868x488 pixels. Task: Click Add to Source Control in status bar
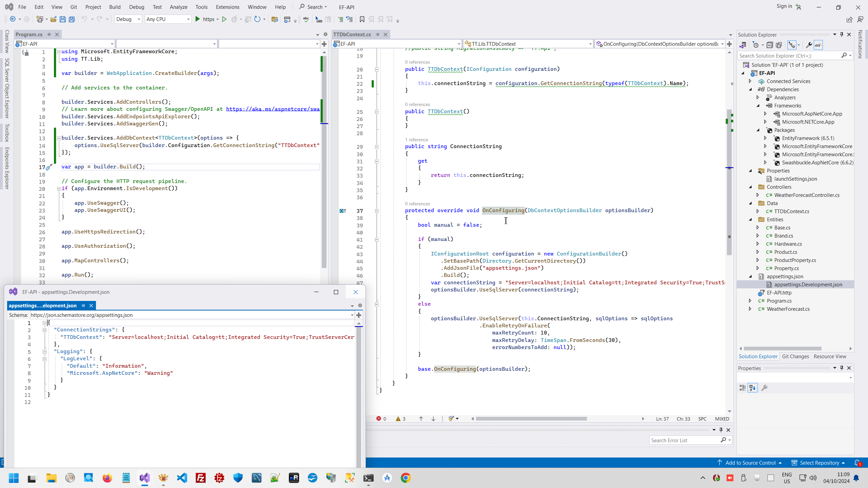[750, 463]
